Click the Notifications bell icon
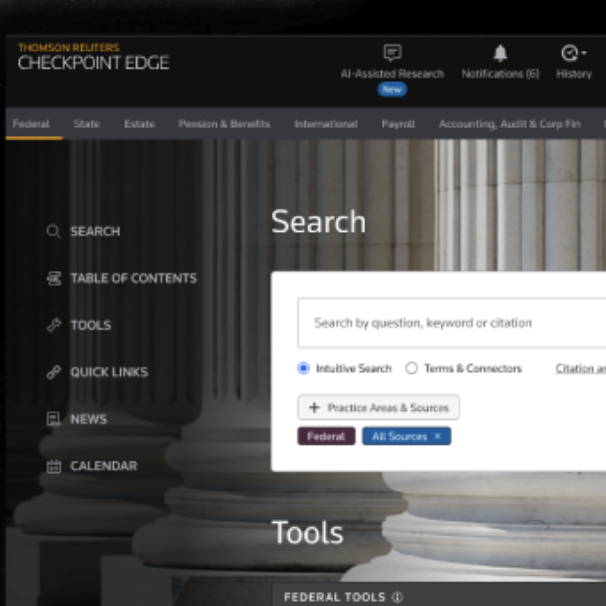The image size is (606, 606). [x=500, y=53]
